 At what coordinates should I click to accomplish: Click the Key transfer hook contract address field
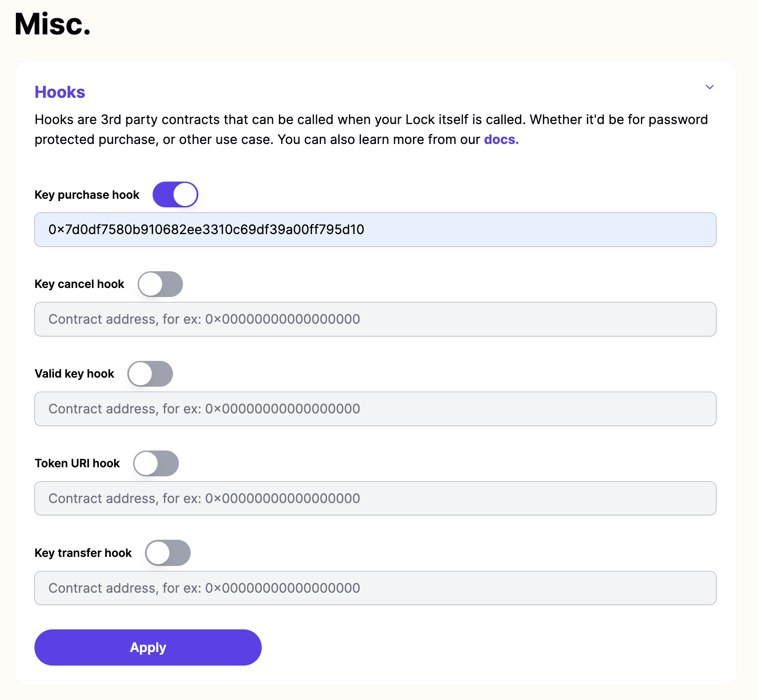coord(375,588)
